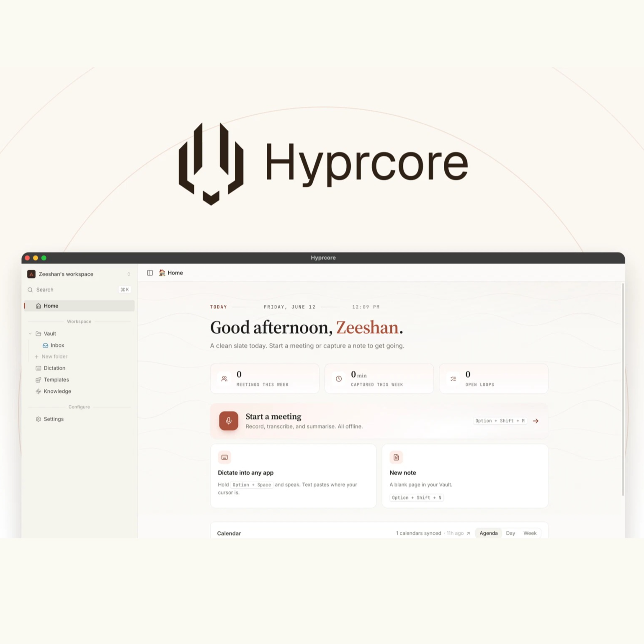The height and width of the screenshot is (644, 644).
Task: Click '1 calendars synced' link
Action: 419,533
